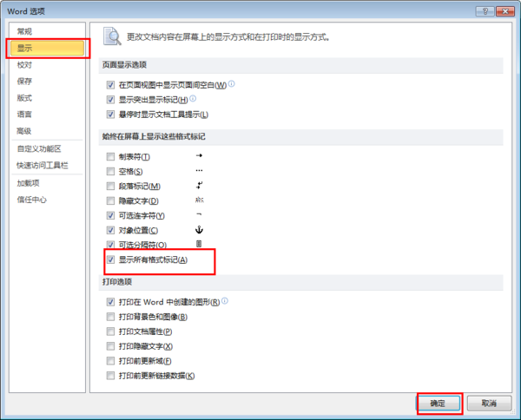This screenshot has width=521, height=420.
Task: Click the object anchor symbol icon
Action: pyautogui.click(x=199, y=229)
